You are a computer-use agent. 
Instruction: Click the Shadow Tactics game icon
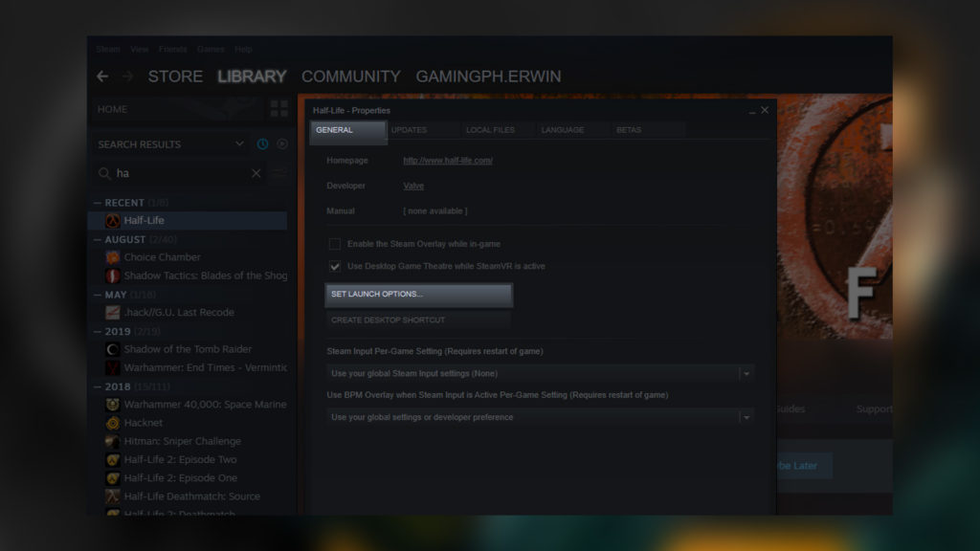pyautogui.click(x=113, y=275)
